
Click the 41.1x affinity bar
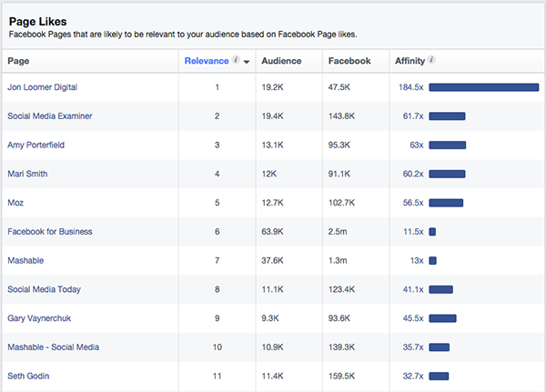[440, 289]
